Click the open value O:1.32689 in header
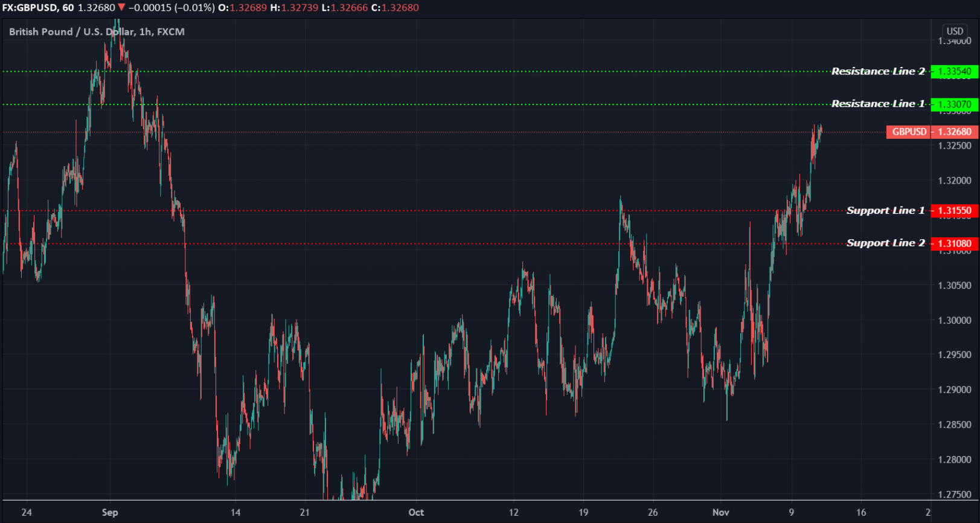 point(242,8)
